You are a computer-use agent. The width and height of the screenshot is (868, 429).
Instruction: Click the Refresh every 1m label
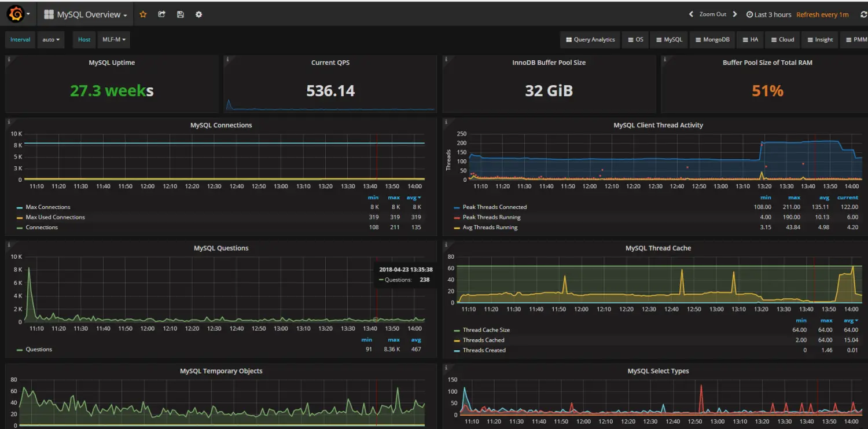(x=822, y=14)
